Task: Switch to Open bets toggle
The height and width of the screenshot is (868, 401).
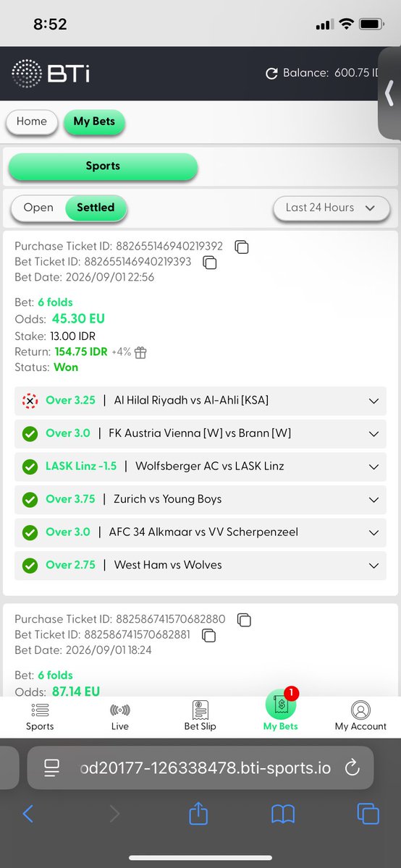Action: pyautogui.click(x=38, y=208)
